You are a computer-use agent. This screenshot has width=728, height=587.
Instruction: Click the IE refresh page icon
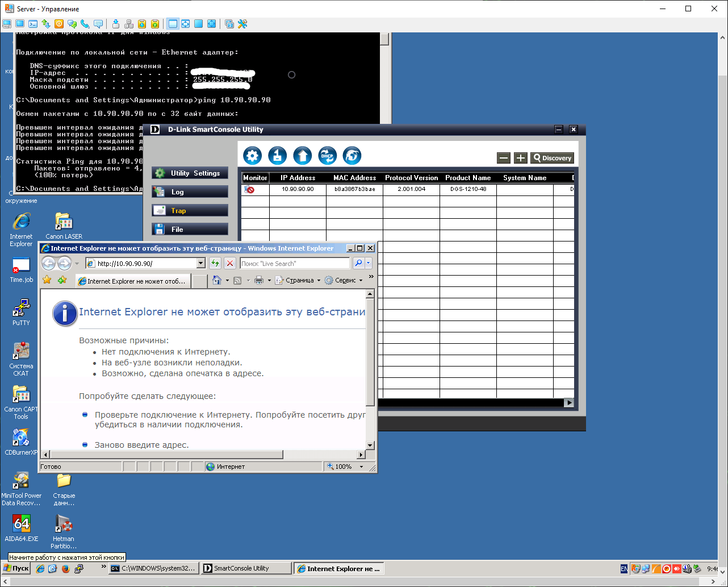tap(215, 263)
